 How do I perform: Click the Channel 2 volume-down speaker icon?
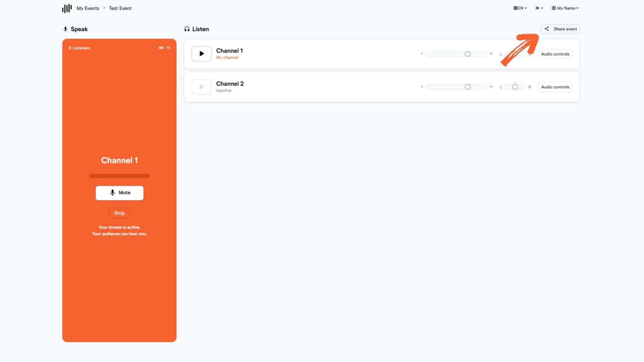point(422,86)
